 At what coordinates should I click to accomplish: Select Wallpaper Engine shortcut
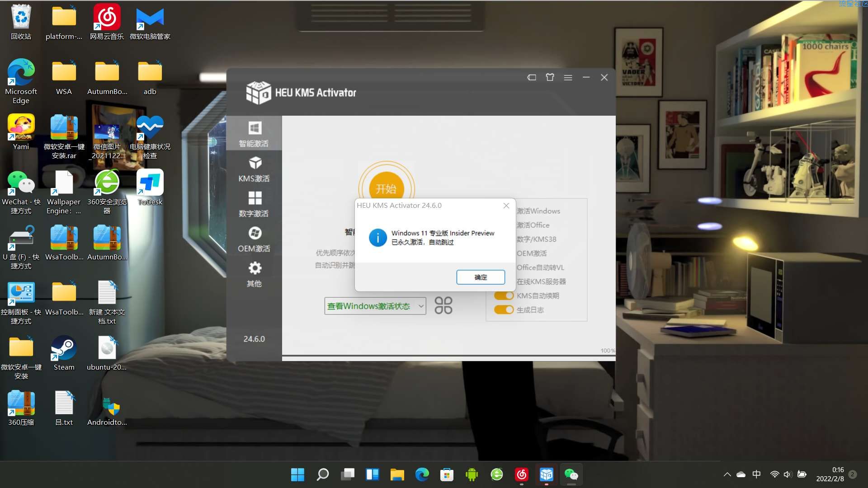(x=64, y=192)
